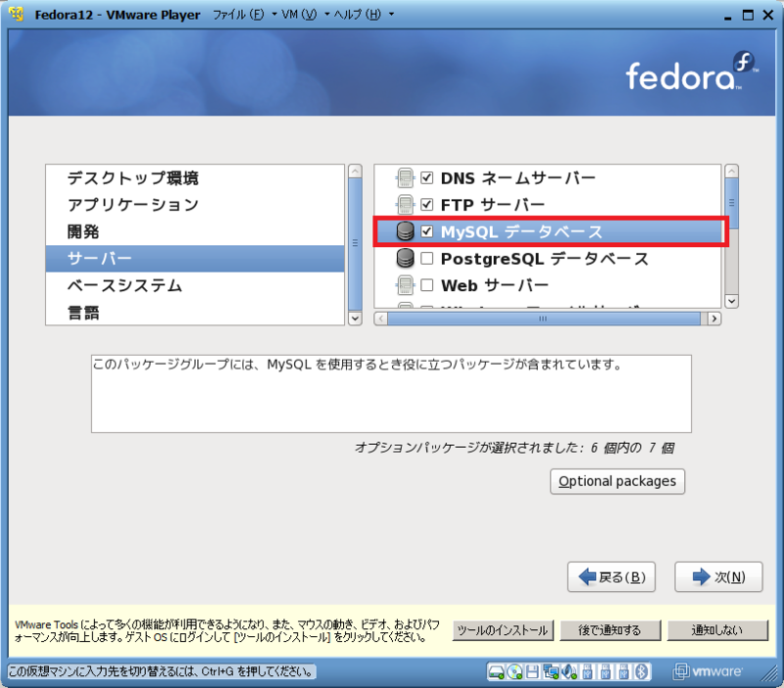Screen dimensions: 784x688
Task: Uncheck the FTP サーバー checkbox
Action: click(428, 205)
